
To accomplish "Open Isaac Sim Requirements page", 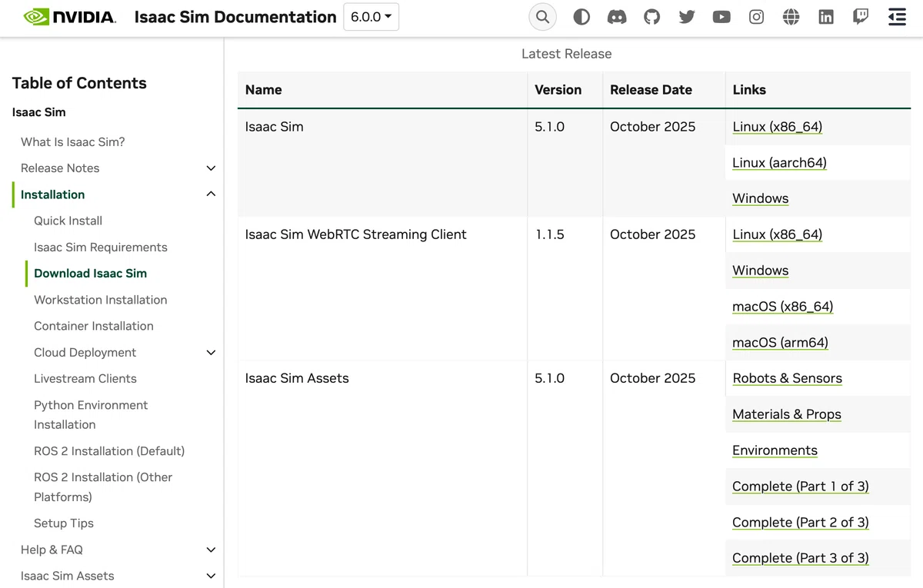I will pyautogui.click(x=101, y=247).
